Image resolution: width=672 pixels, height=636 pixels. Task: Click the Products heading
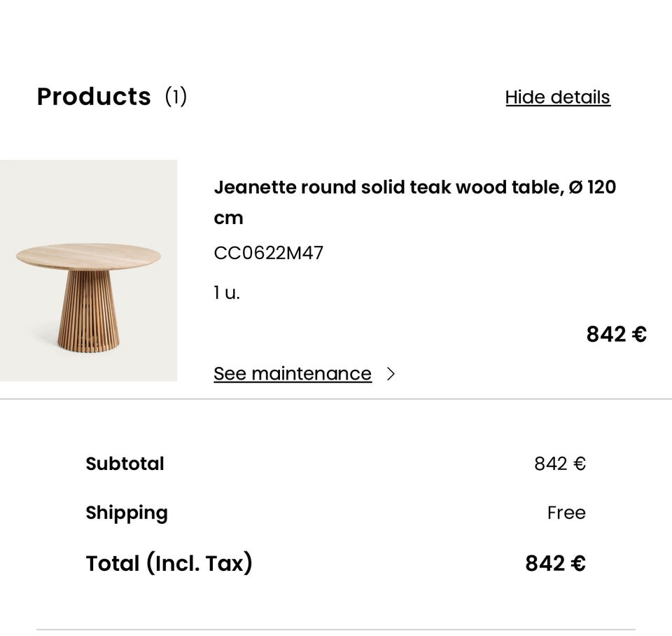coord(94,97)
